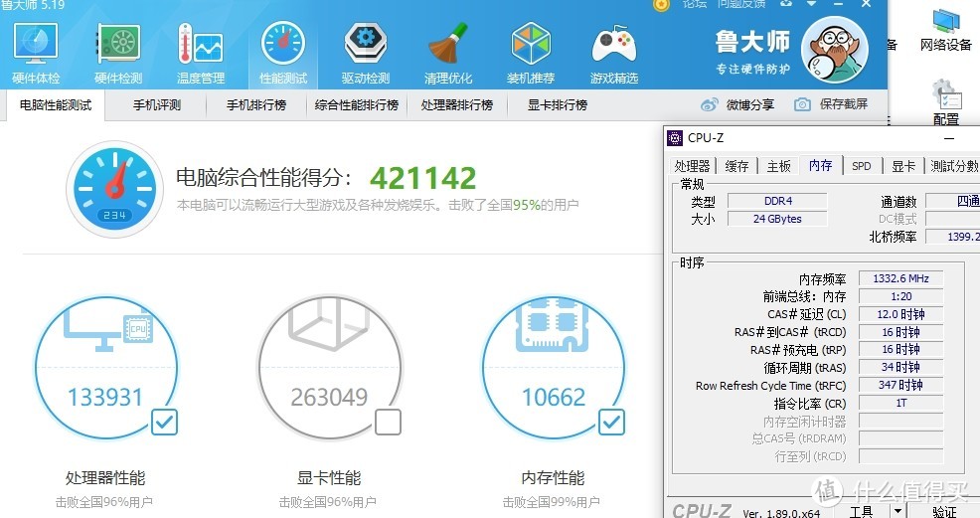Select the CPU-Z 内存 tab
The width and height of the screenshot is (980, 518).
(821, 165)
